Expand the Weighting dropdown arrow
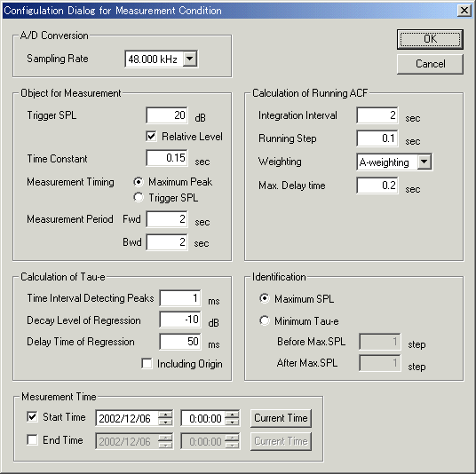Viewport: 476px width, 474px height. click(x=424, y=162)
